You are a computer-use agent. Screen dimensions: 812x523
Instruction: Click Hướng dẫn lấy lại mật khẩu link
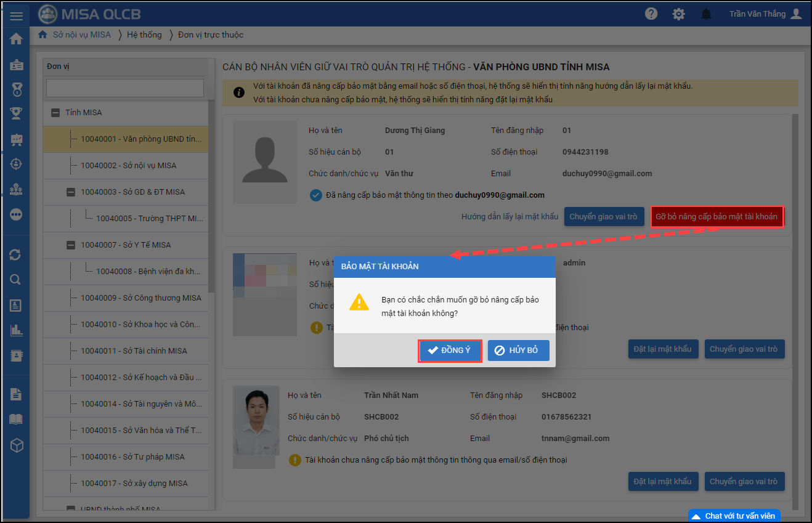(510, 216)
